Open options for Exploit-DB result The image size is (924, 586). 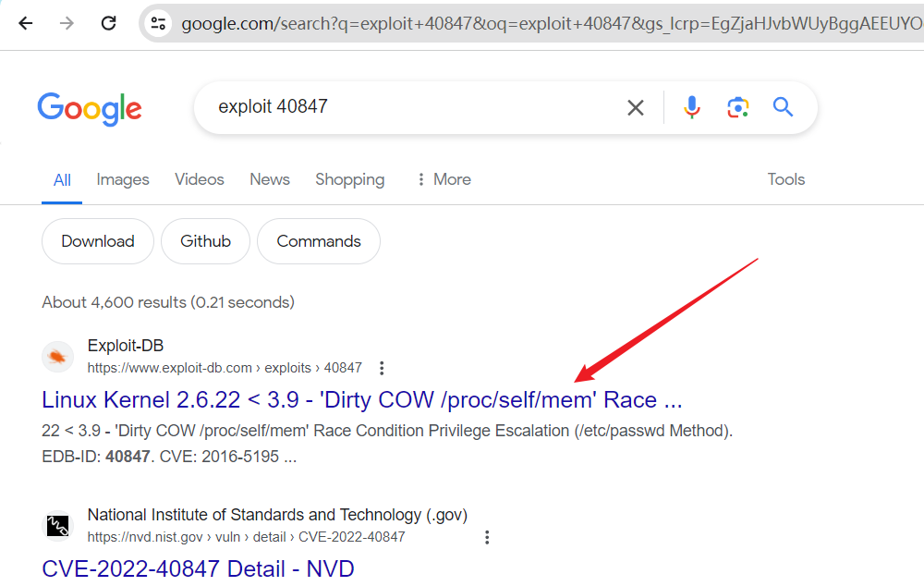382,368
